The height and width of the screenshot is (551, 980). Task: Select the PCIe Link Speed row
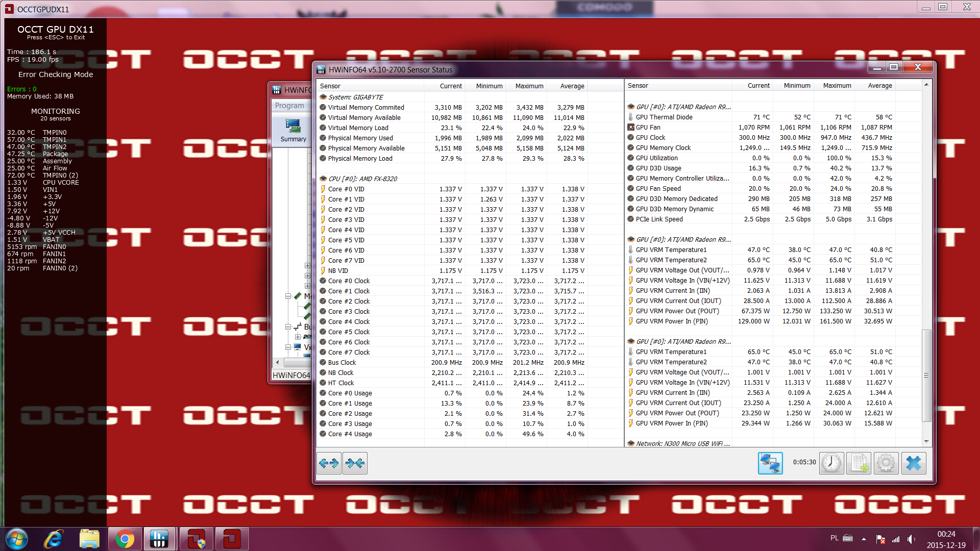tap(761, 219)
